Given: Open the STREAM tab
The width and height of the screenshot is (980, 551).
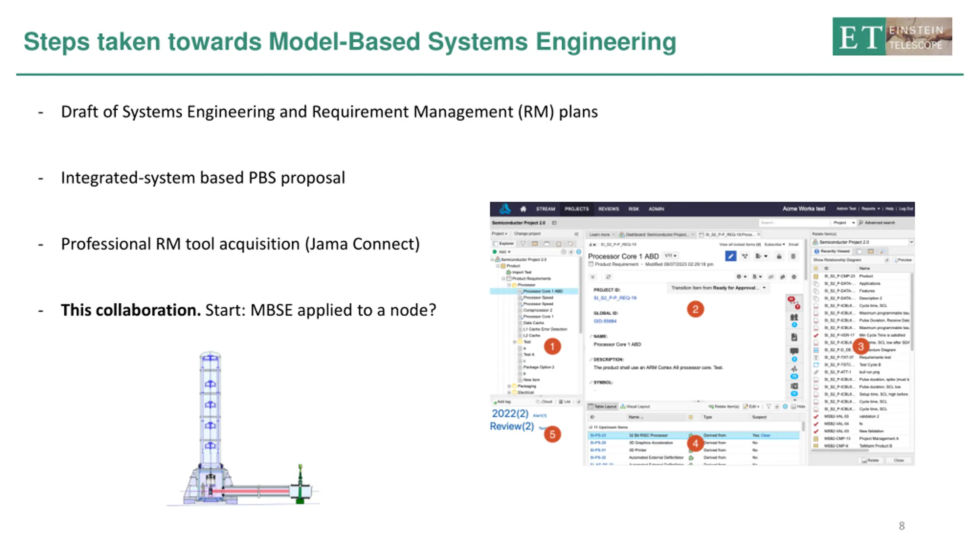Looking at the screenshot, I should click(545, 209).
